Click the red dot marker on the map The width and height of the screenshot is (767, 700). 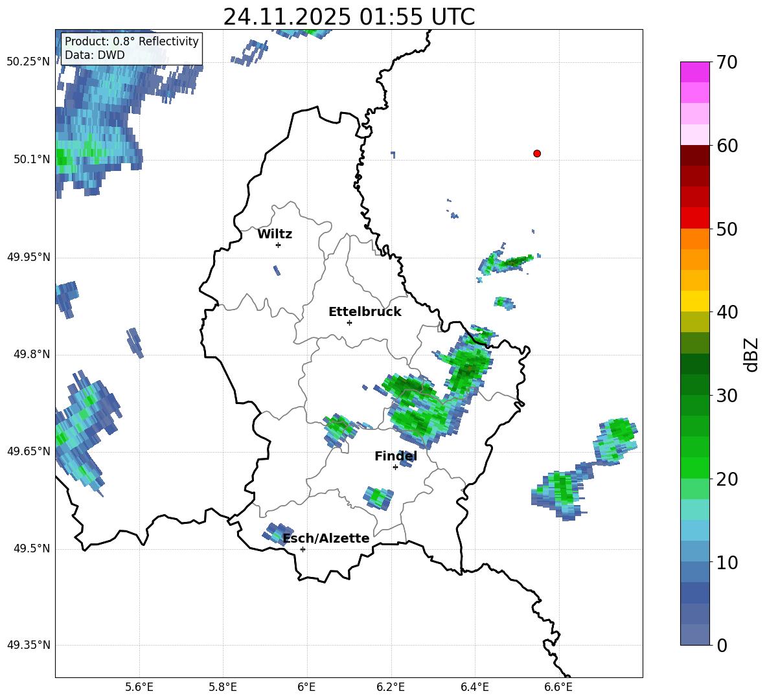[537, 153]
